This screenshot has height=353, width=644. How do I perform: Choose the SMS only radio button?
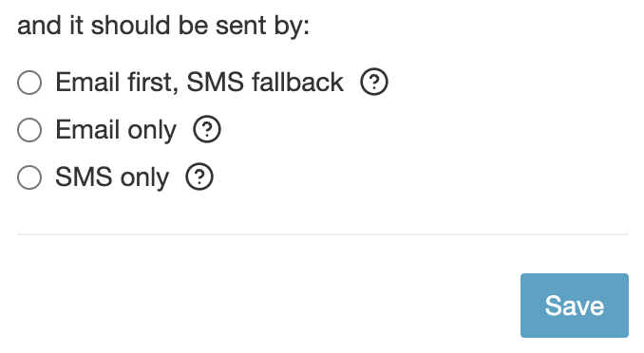point(29,177)
